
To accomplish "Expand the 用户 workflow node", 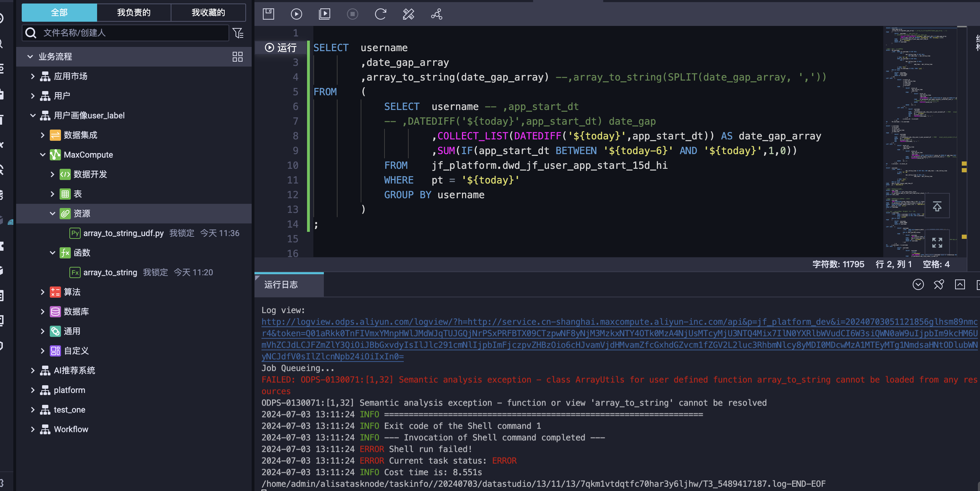I will (x=33, y=96).
